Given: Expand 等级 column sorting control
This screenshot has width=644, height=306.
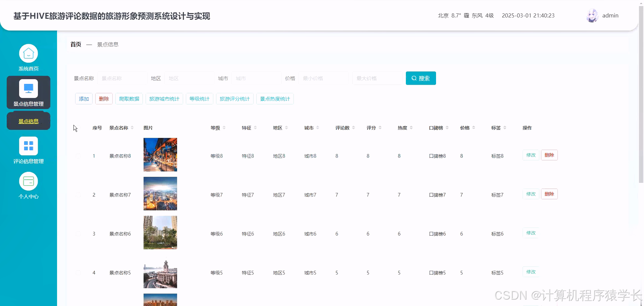Looking at the screenshot, I should click(224, 127).
